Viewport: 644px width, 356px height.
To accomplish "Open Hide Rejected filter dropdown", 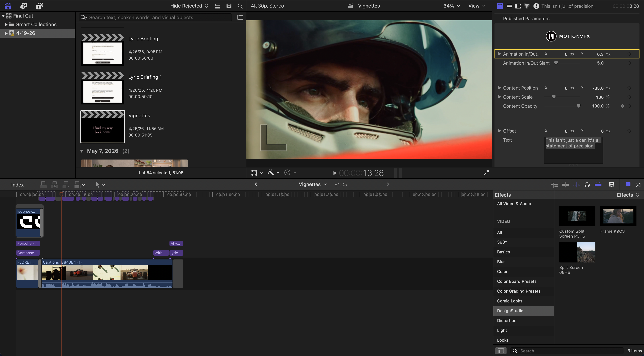I will coord(189,6).
